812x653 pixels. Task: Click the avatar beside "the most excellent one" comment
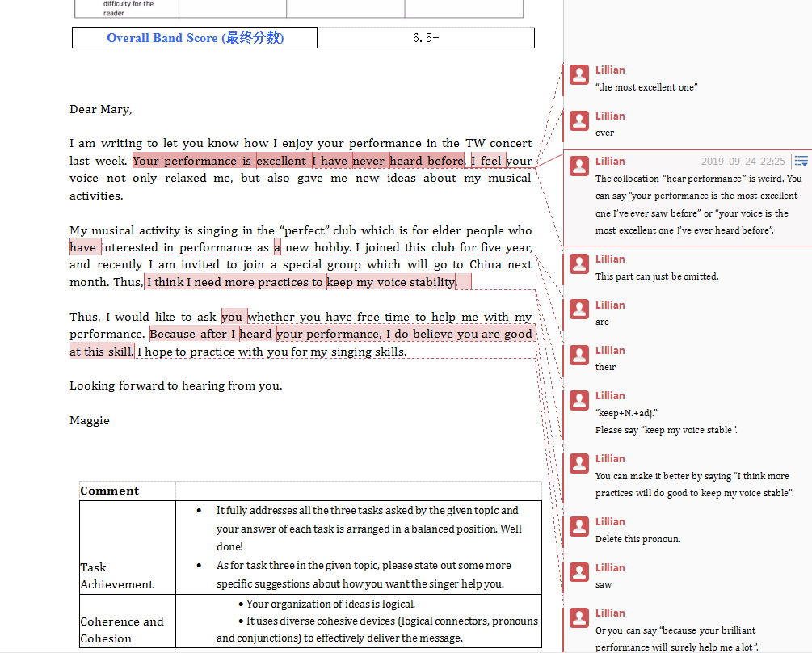pos(579,74)
